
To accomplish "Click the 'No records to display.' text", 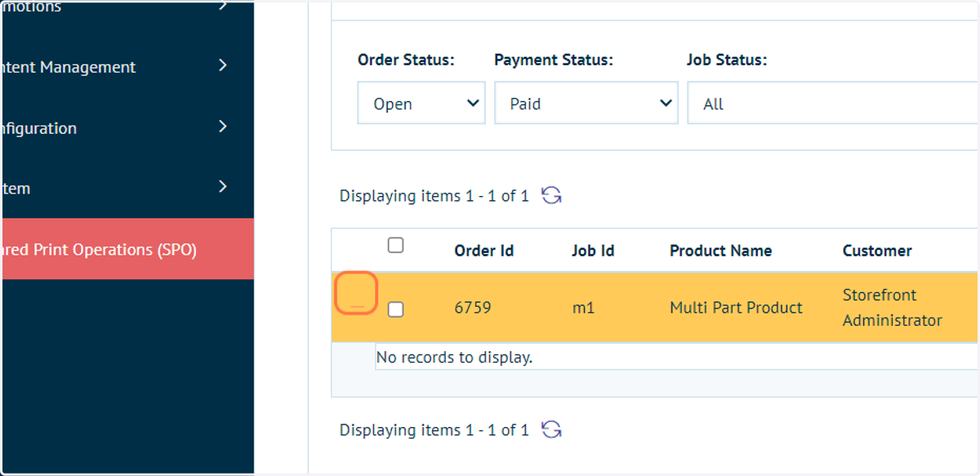I will pos(454,357).
